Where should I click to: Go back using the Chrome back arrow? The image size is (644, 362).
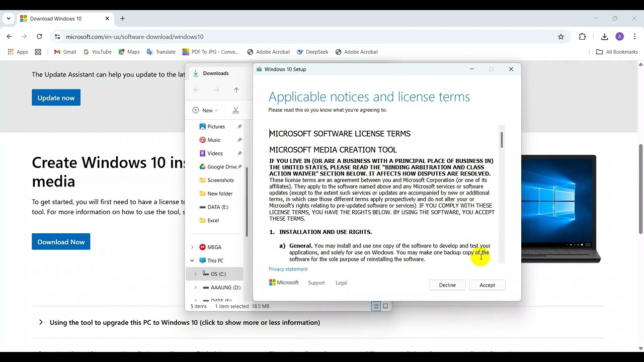pyautogui.click(x=9, y=37)
